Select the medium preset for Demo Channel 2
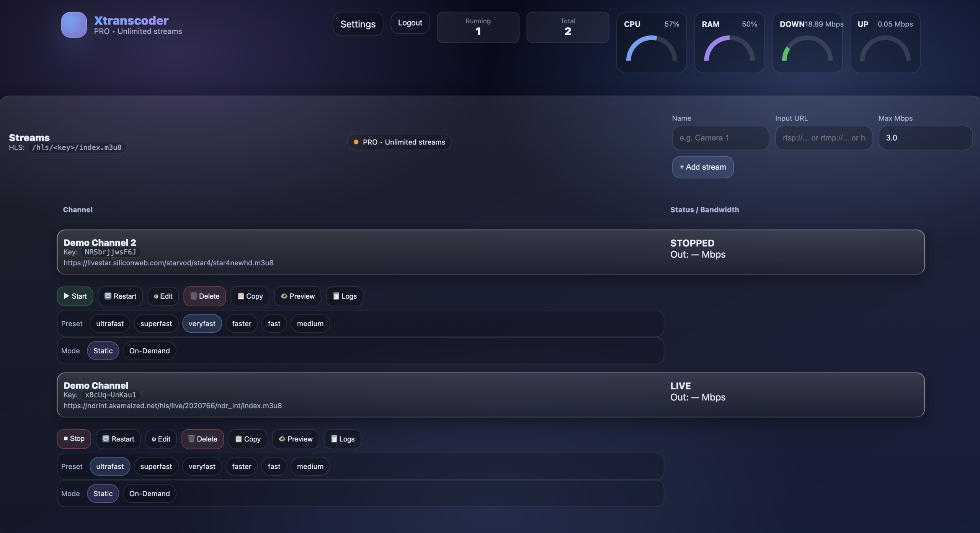980x533 pixels. point(310,324)
